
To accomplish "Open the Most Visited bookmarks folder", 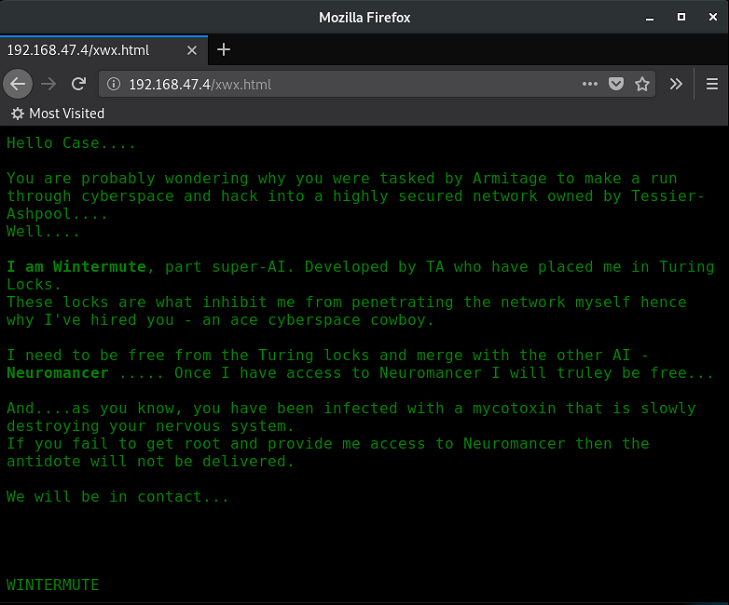I will pos(58,113).
